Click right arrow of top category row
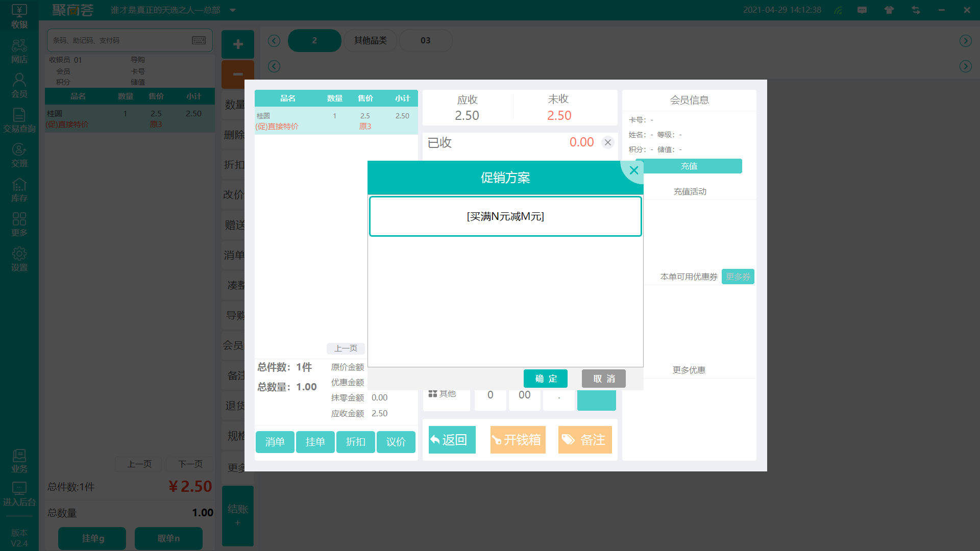The image size is (980, 551). click(965, 41)
